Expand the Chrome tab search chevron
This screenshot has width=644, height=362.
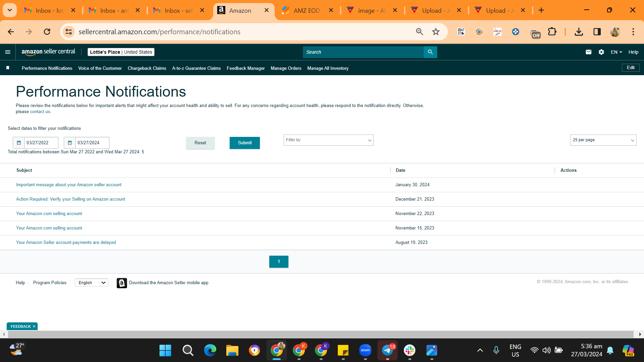coord(10,10)
